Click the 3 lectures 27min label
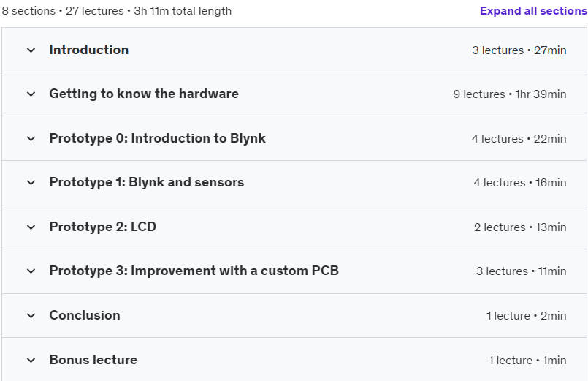This screenshot has height=381, width=588. pyautogui.click(x=519, y=50)
